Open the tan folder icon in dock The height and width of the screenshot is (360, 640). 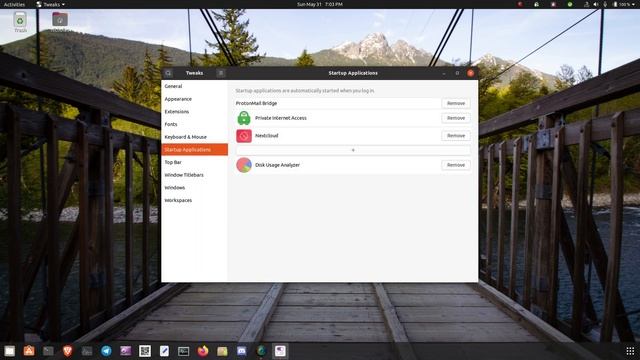[x=222, y=351]
